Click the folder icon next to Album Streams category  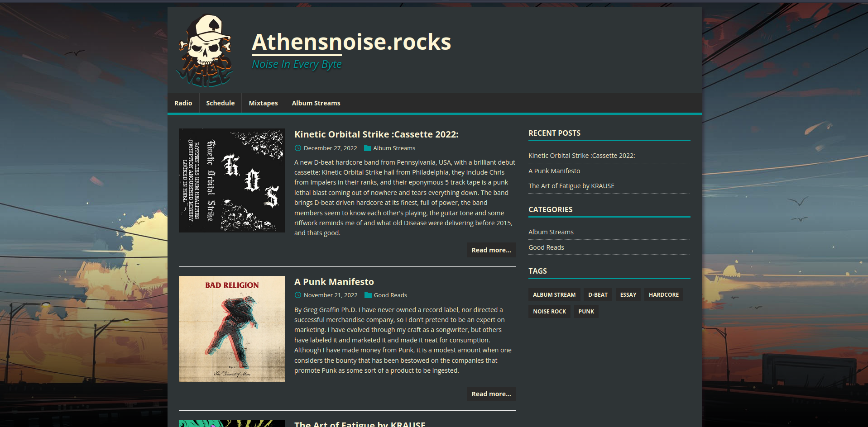[368, 148]
